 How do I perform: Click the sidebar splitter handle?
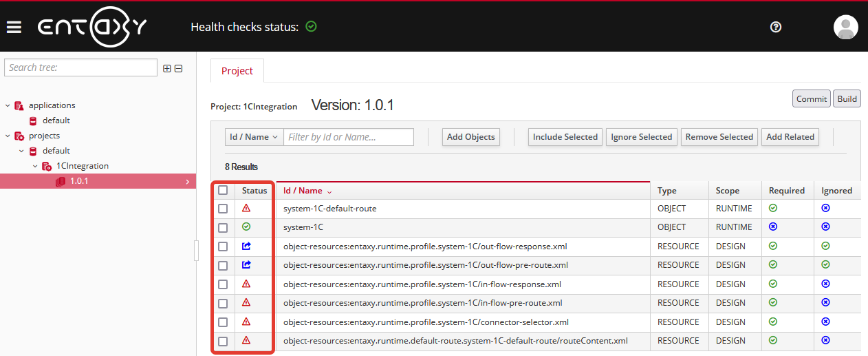tap(197, 251)
